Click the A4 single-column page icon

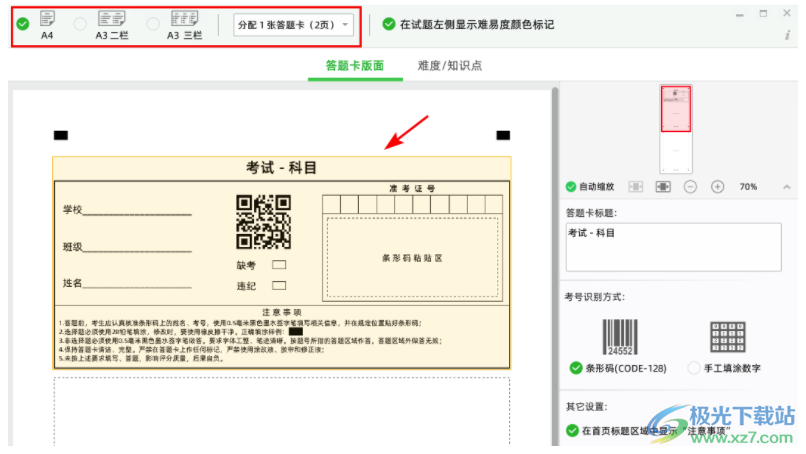click(47, 19)
